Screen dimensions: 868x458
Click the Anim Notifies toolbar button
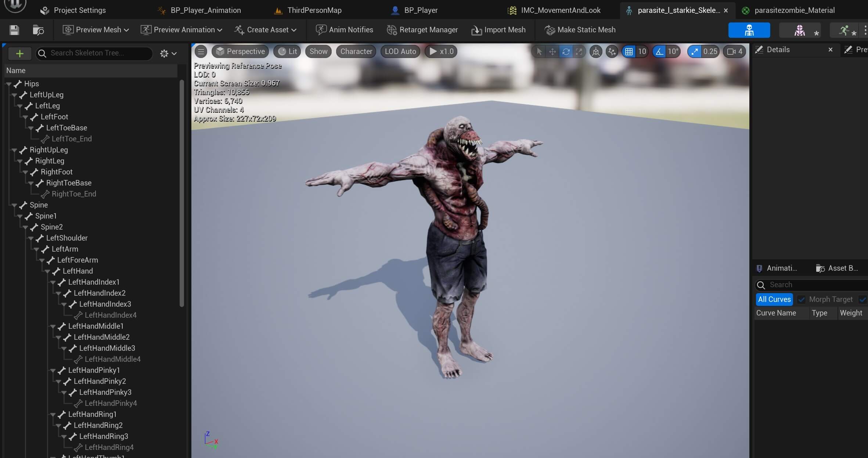click(x=345, y=30)
